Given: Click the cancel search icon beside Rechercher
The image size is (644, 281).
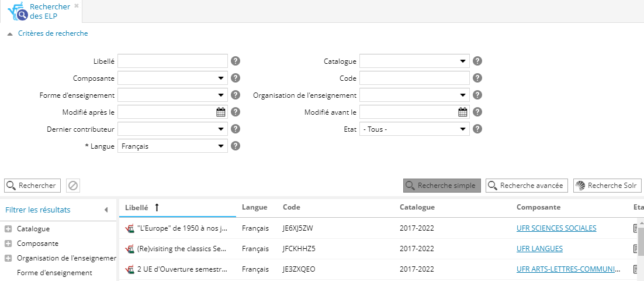Looking at the screenshot, I should (73, 186).
